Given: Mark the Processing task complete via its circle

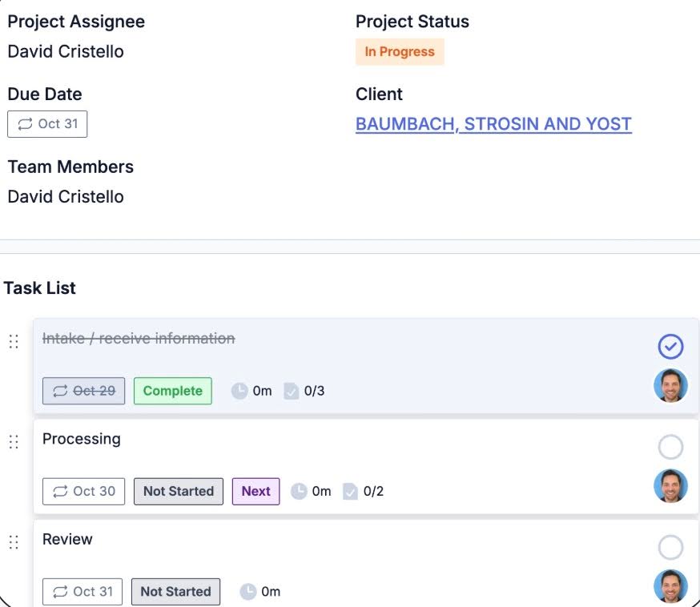Looking at the screenshot, I should point(670,447).
